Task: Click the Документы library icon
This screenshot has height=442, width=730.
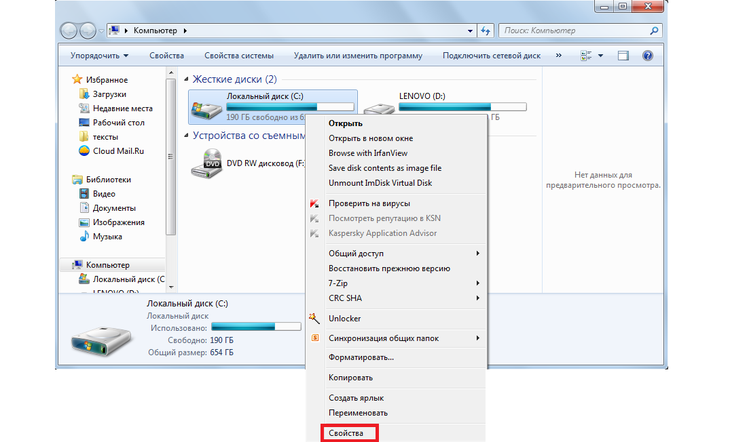Action: [84, 208]
